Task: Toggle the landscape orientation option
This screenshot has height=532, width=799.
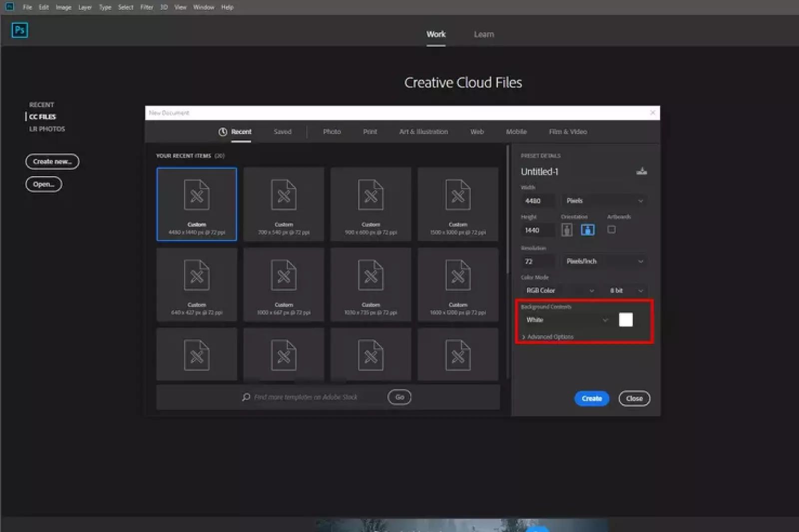Action: pyautogui.click(x=588, y=230)
